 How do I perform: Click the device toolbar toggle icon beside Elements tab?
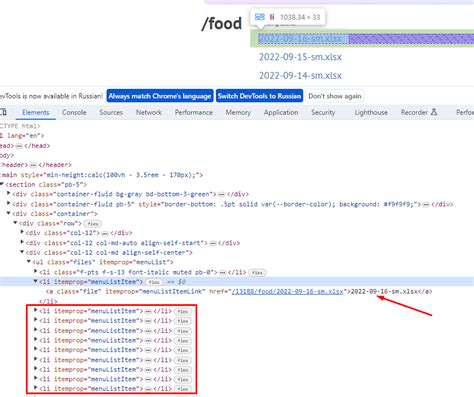coord(3,112)
